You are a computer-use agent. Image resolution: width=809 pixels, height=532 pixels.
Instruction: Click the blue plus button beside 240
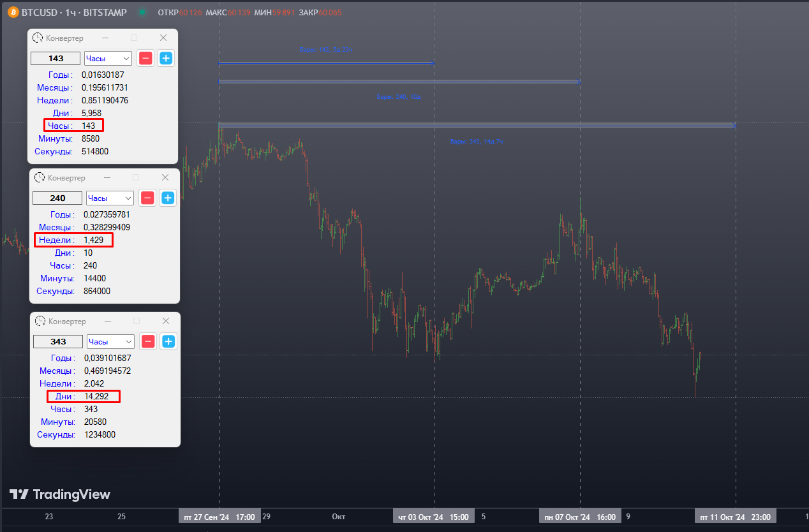pyautogui.click(x=168, y=198)
